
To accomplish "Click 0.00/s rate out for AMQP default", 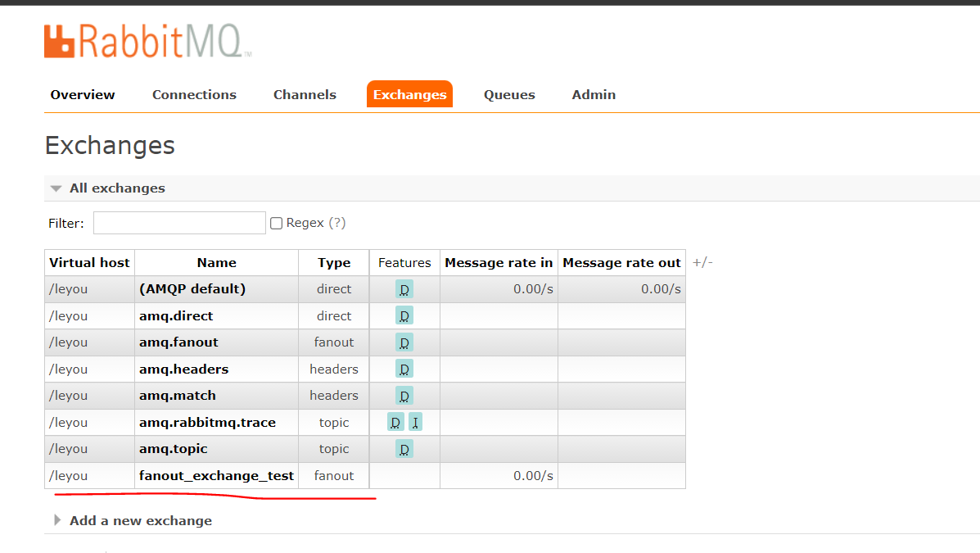I will pos(661,289).
